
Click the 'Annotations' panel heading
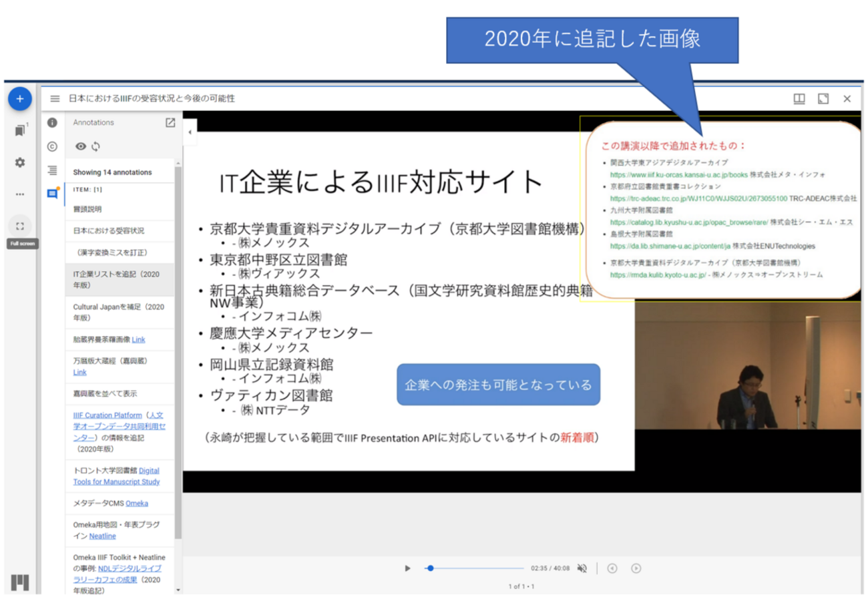pos(93,123)
